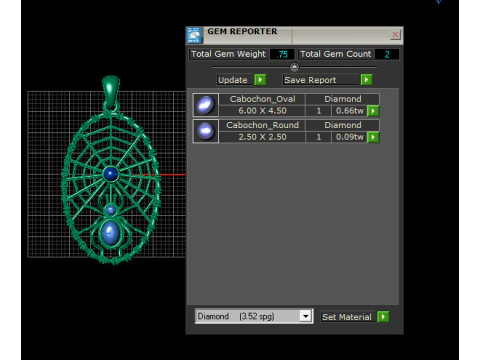
Task: Click the Total Gem Count label
Action: point(335,54)
